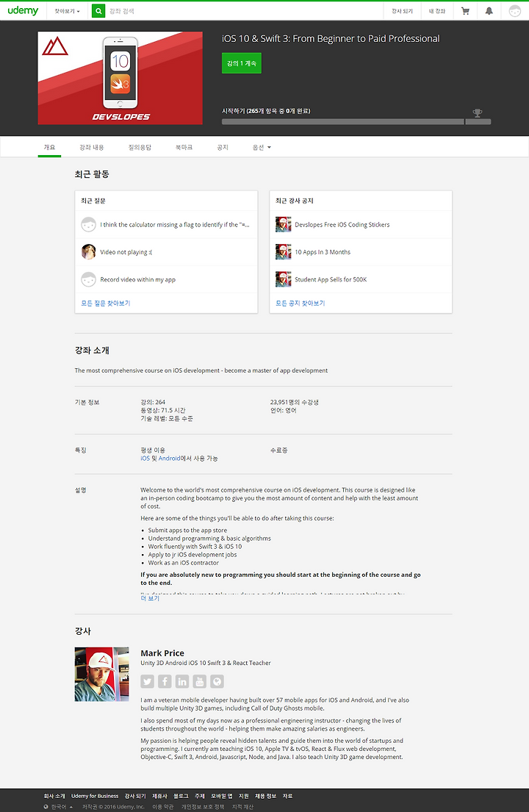The image size is (529, 812).
Task: Click the Devslopes course thumbnail image
Action: pos(120,78)
